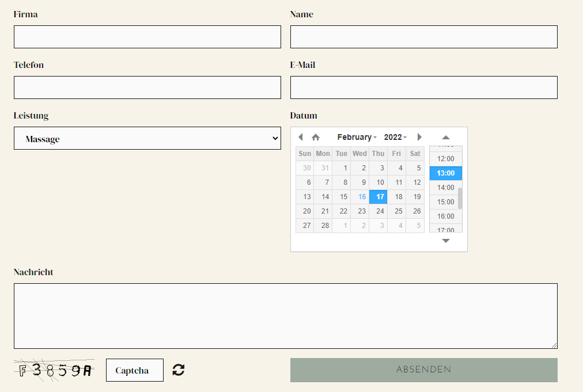Focus the Name input field
This screenshot has width=583, height=392.
(424, 37)
